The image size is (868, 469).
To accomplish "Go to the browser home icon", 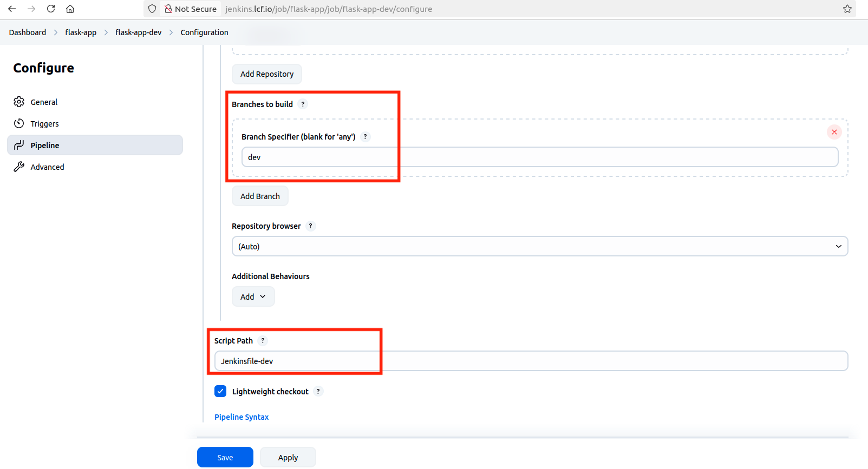I will [x=70, y=9].
